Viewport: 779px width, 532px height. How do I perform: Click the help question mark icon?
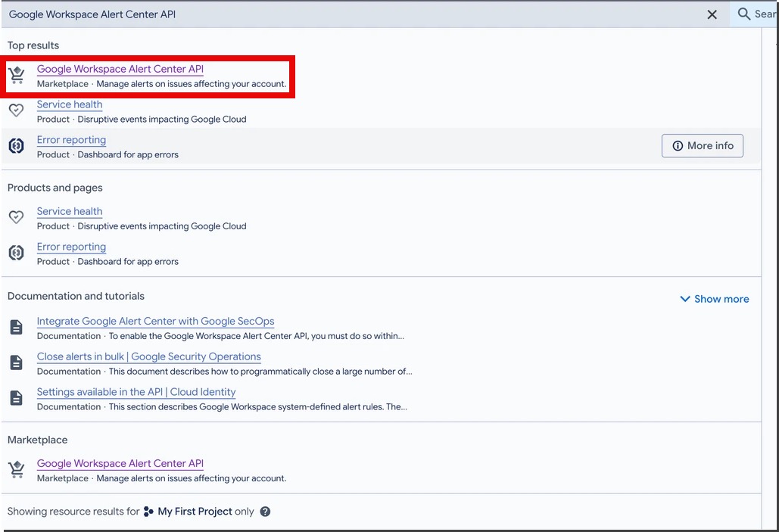click(x=265, y=512)
